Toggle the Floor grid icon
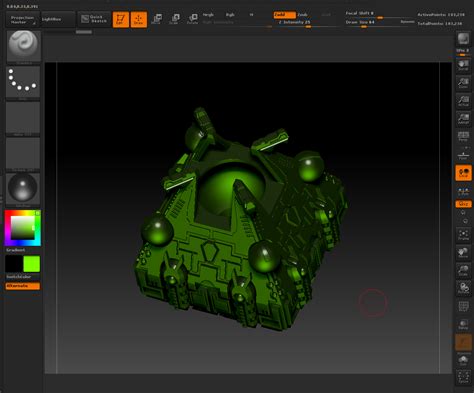The image size is (474, 393). point(463,155)
